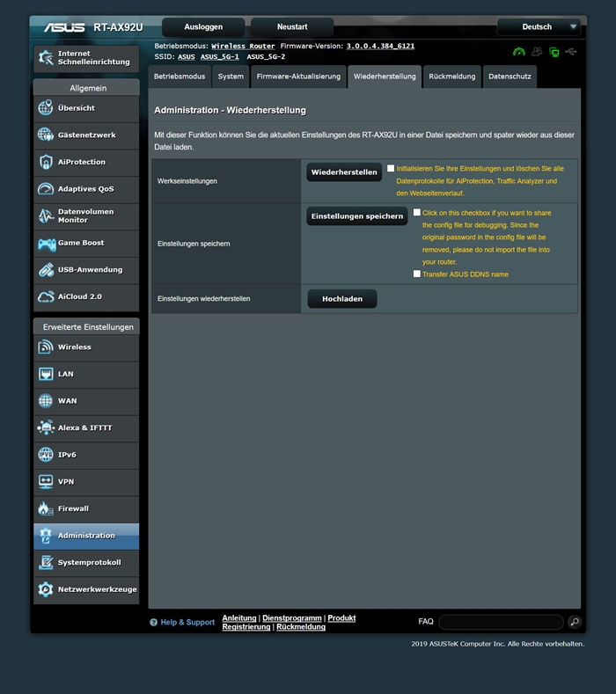Click the USB-Anwendung icon

(46, 269)
